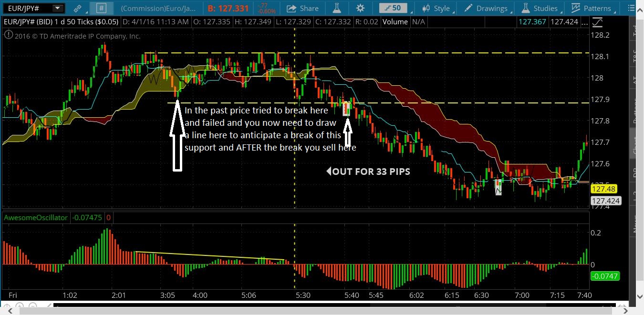Click the N/A volume value
644x315 pixels.
tap(418, 22)
